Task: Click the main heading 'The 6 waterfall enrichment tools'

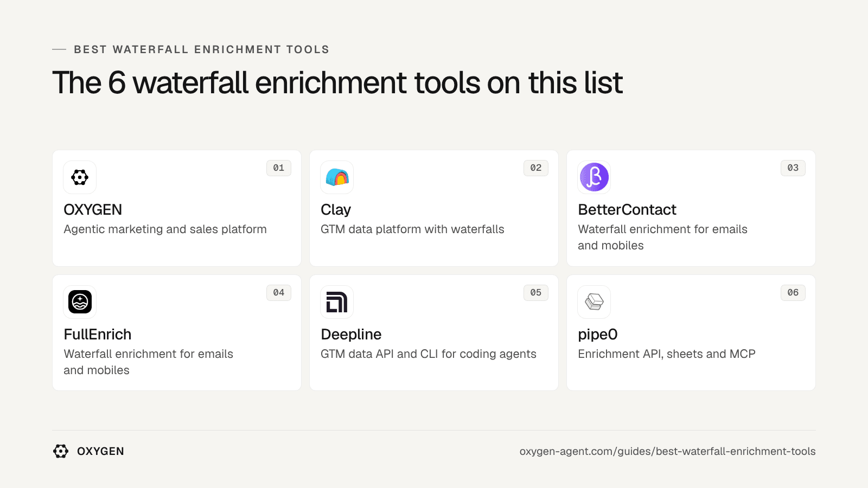Action: [337, 82]
